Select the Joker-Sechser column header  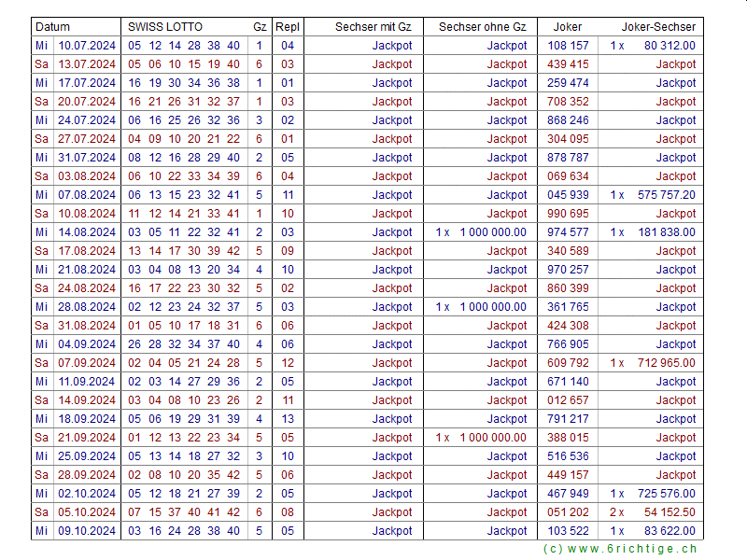tap(658, 27)
